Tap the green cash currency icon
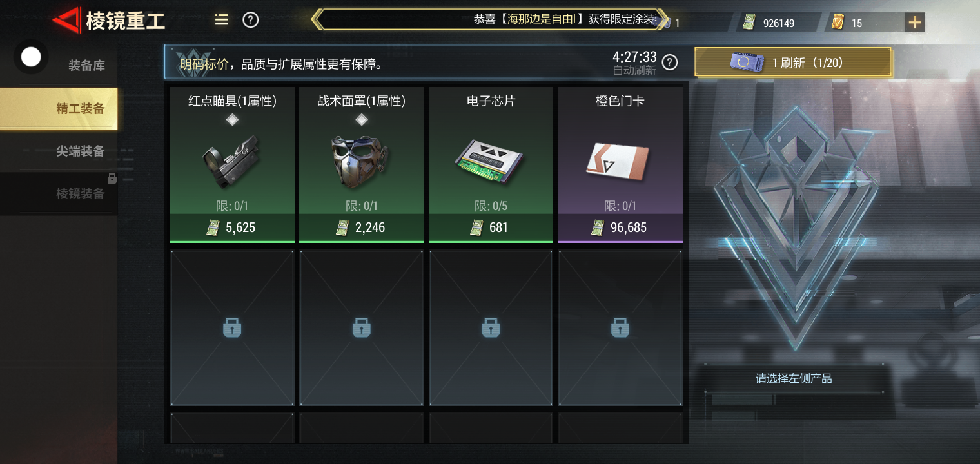The height and width of the screenshot is (464, 980). point(748,23)
